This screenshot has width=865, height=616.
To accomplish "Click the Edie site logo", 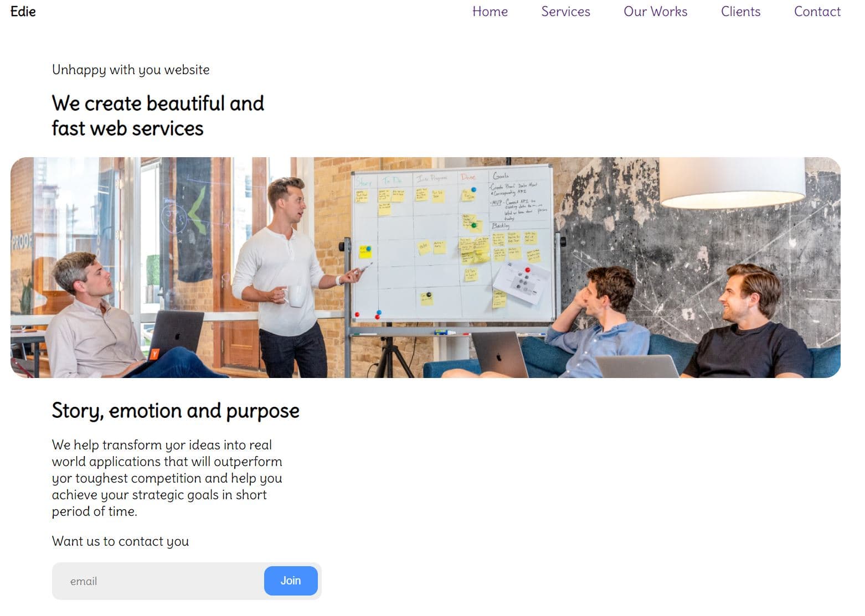I will 23,11.
